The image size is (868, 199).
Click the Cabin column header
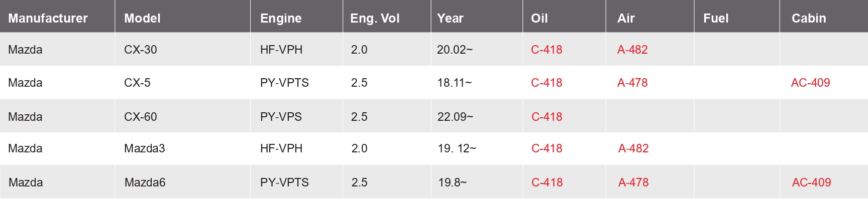pos(809,19)
